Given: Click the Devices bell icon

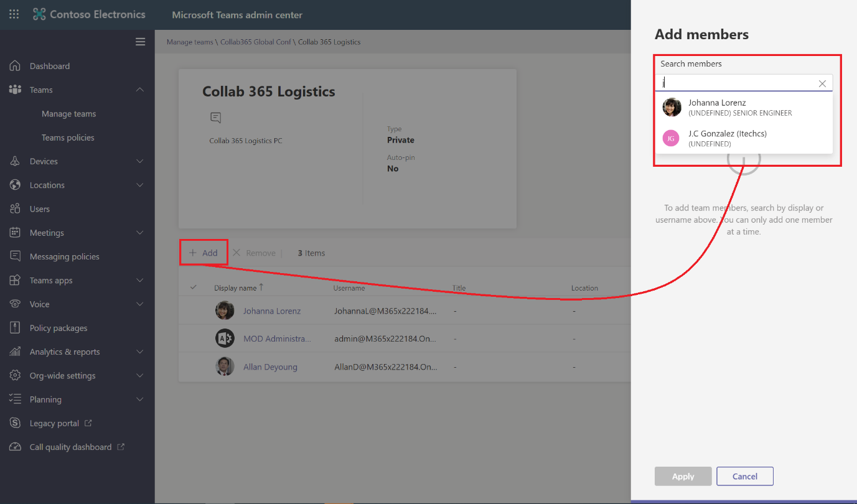Looking at the screenshot, I should click(x=16, y=161).
